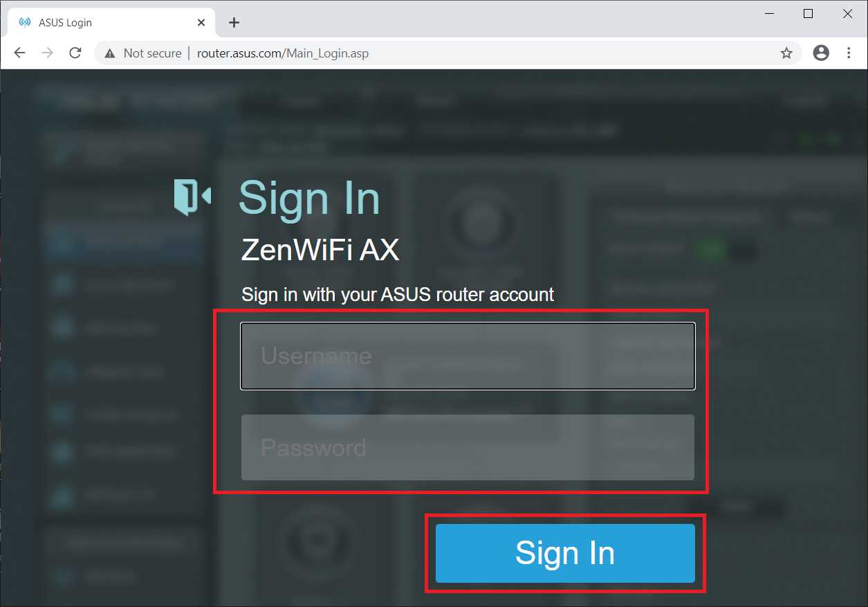Go back using the browser back arrow
This screenshot has height=607, width=868.
(x=19, y=53)
